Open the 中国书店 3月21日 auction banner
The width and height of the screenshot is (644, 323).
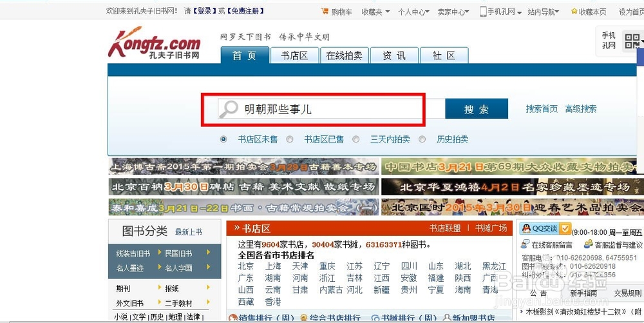tap(511, 166)
